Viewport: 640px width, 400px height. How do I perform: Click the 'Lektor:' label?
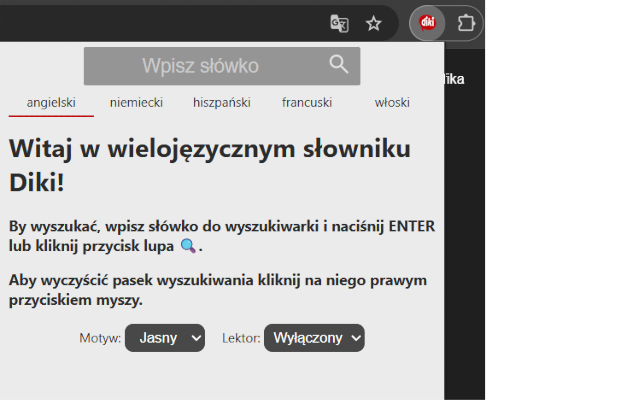241,338
